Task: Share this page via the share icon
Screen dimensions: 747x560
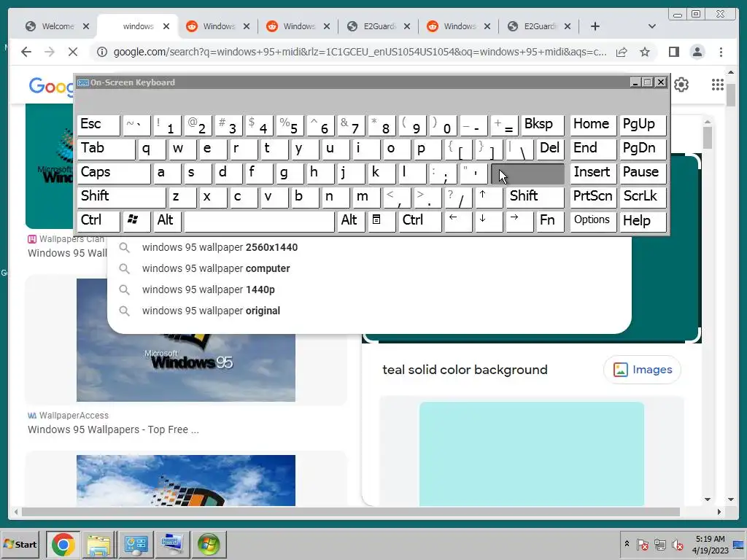Action: tap(622, 52)
